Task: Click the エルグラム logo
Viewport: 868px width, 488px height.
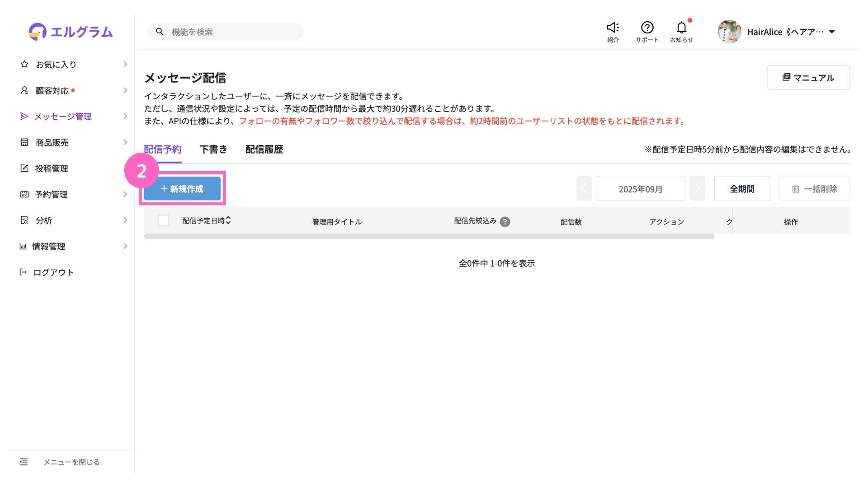Action: [x=71, y=32]
